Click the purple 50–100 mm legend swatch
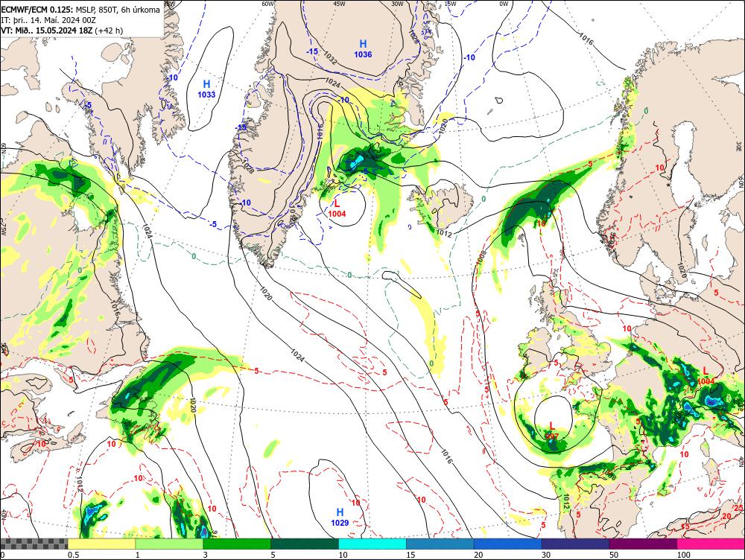Viewport: 745px width, 560px height. coord(644,544)
